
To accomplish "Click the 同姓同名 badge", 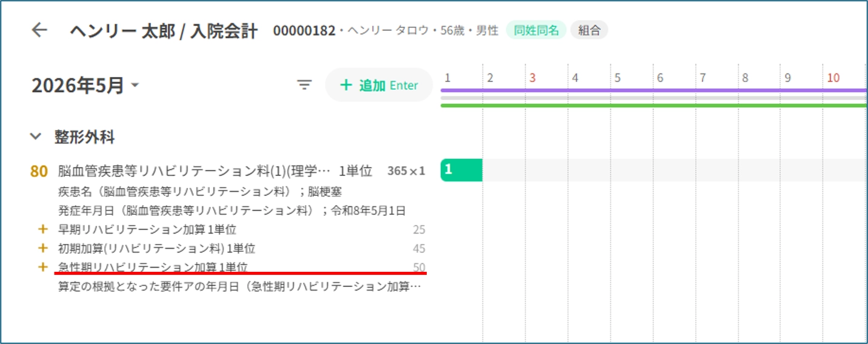I will click(x=536, y=30).
